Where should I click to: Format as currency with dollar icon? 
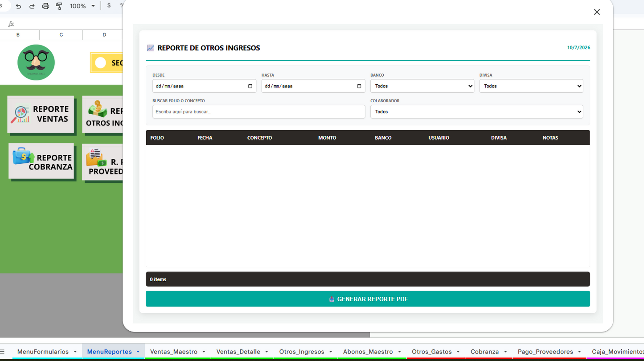pos(109,6)
